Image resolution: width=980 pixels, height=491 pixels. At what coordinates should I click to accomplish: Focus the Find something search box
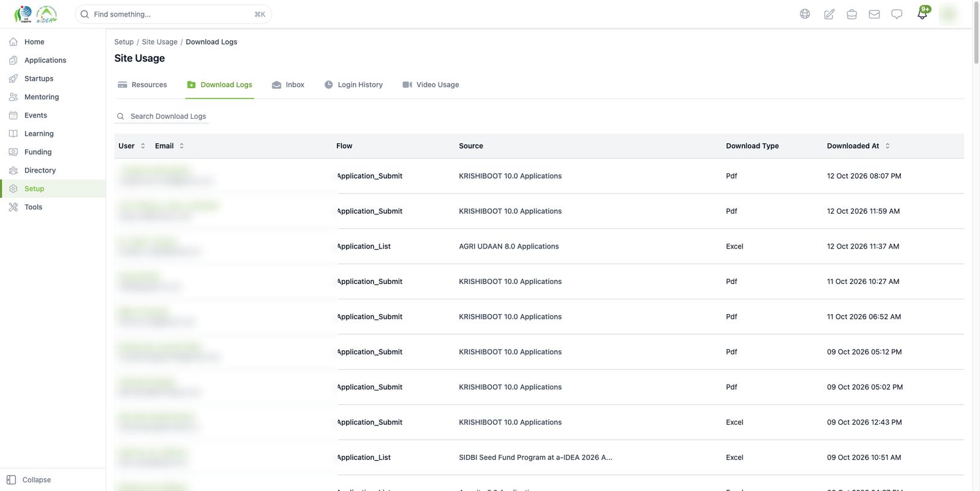pyautogui.click(x=173, y=14)
